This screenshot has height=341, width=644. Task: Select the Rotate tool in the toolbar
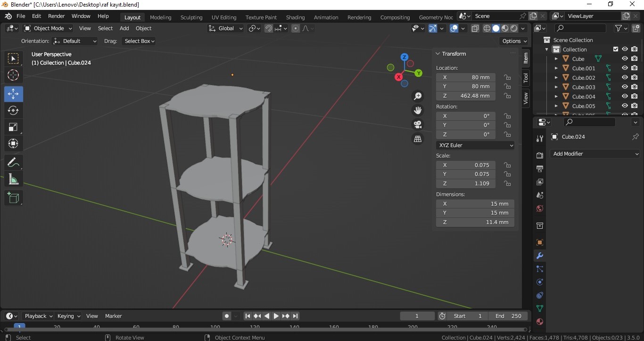(13, 110)
